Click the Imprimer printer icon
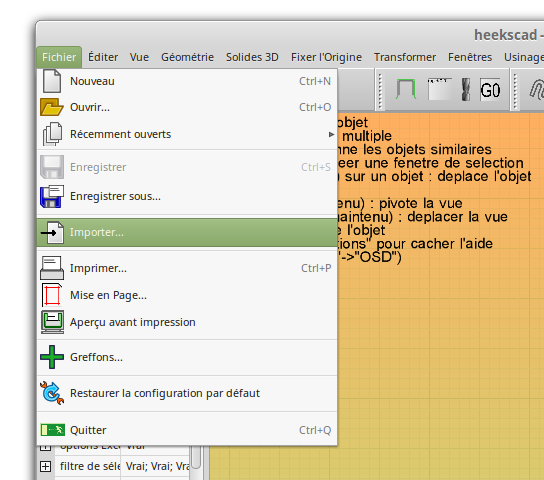544x480 pixels. point(52,268)
